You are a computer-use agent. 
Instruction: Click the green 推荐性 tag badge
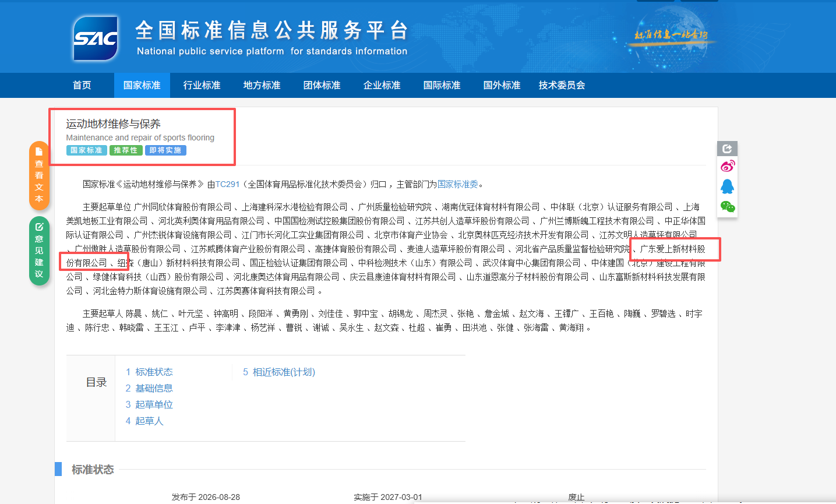(x=125, y=150)
